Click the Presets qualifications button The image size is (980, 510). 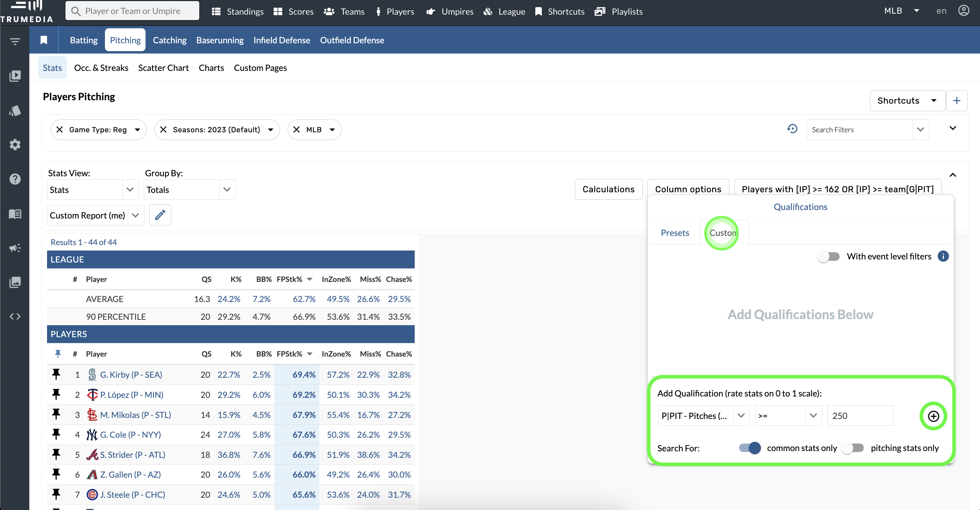click(x=675, y=233)
